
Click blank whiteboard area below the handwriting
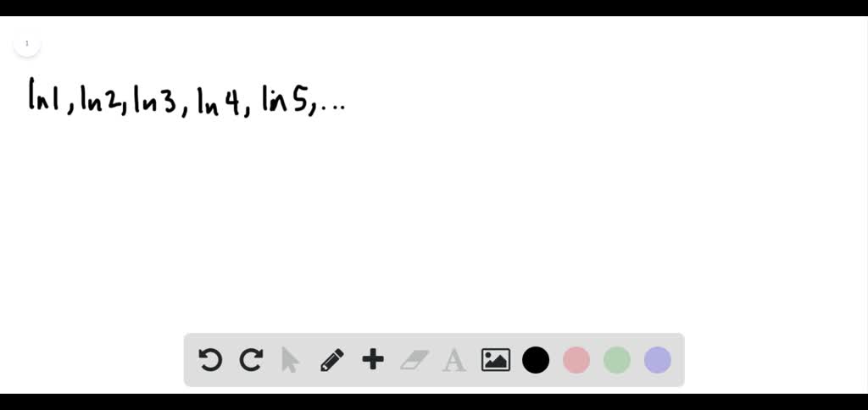[x=431, y=221]
